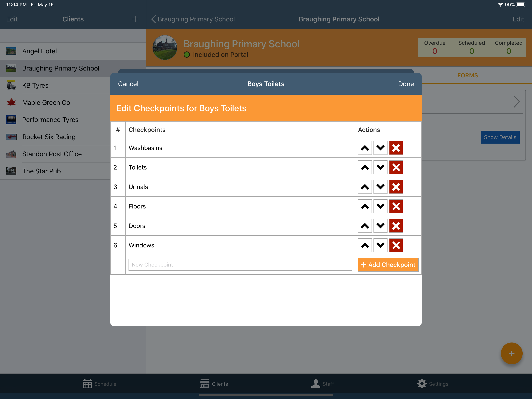
Task: Move Washbasins checkpoint down
Action: click(380, 148)
